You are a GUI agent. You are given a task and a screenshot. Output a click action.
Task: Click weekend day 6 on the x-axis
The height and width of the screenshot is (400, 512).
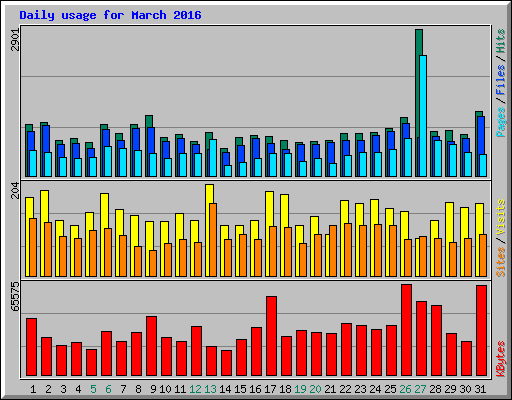tap(108, 389)
